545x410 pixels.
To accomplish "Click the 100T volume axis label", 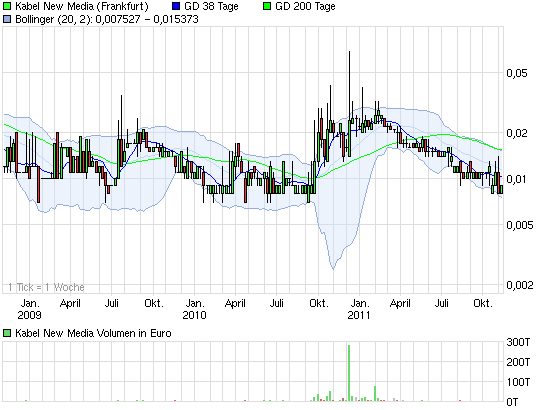I will (518, 382).
